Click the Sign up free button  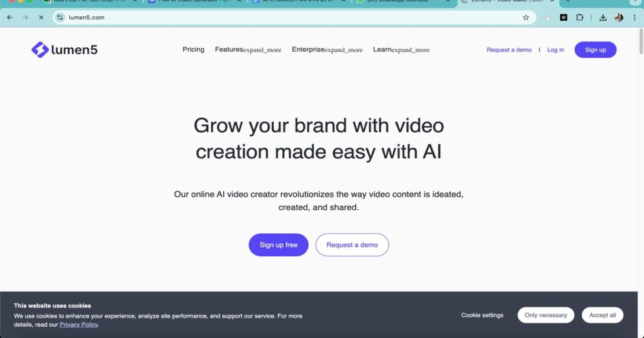[x=279, y=245]
